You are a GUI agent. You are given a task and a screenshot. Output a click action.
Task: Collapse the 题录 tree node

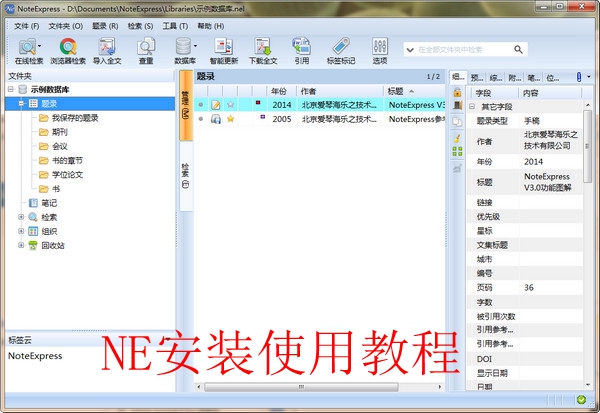click(x=21, y=103)
